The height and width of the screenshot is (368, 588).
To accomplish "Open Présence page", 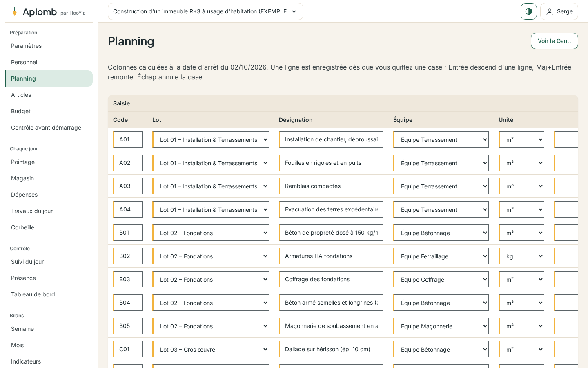I will 49,278.
